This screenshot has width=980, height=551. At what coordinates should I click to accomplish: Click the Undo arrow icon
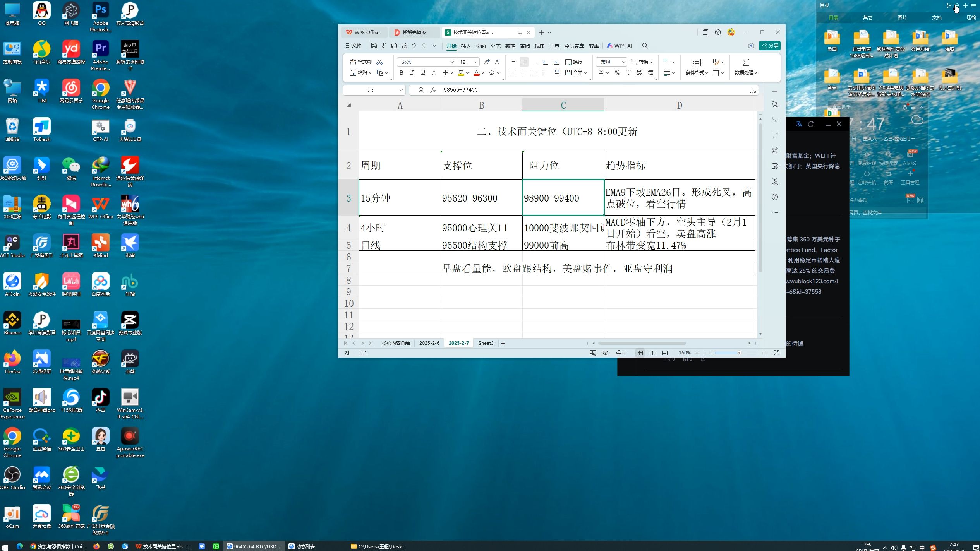tap(414, 46)
